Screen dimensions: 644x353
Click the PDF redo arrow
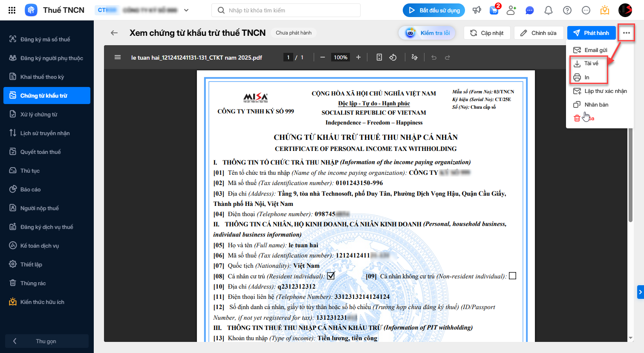[448, 57]
